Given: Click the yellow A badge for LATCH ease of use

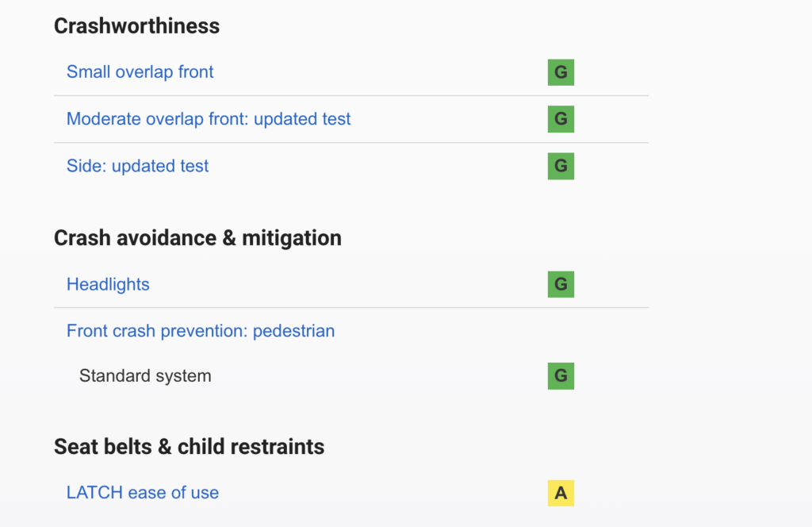Looking at the screenshot, I should 561,493.
